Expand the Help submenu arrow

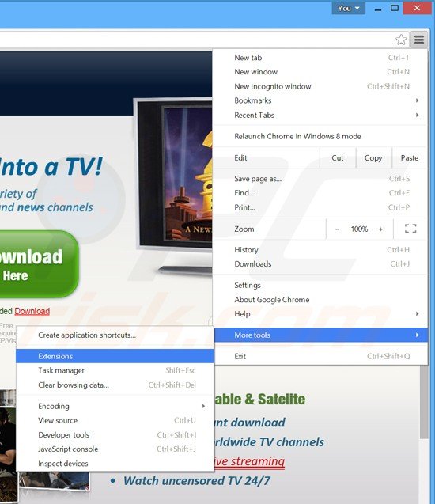pos(417,313)
